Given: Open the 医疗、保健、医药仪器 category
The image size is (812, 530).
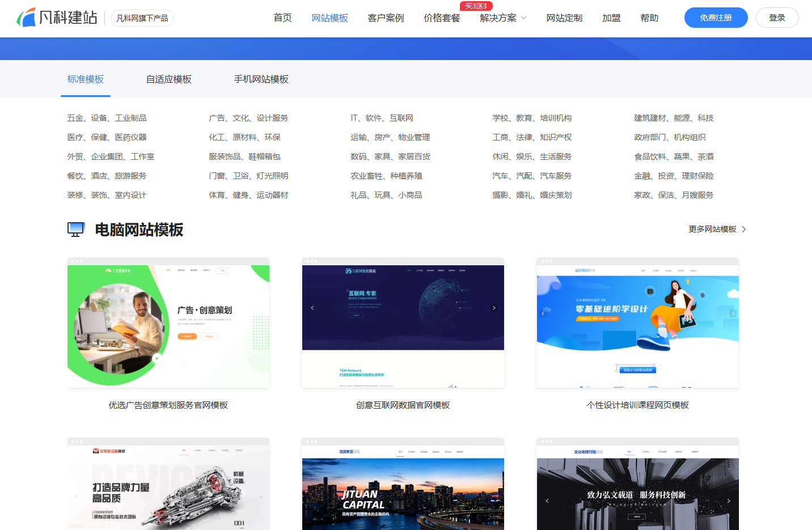Looking at the screenshot, I should [107, 137].
